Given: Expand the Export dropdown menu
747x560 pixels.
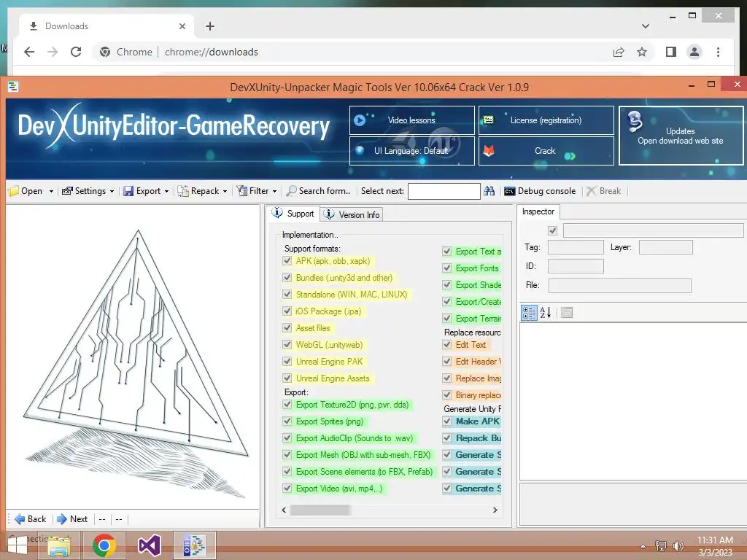Looking at the screenshot, I should 166,192.
